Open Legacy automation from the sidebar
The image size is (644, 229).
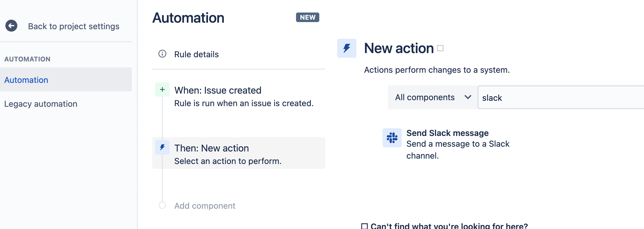[x=41, y=104]
